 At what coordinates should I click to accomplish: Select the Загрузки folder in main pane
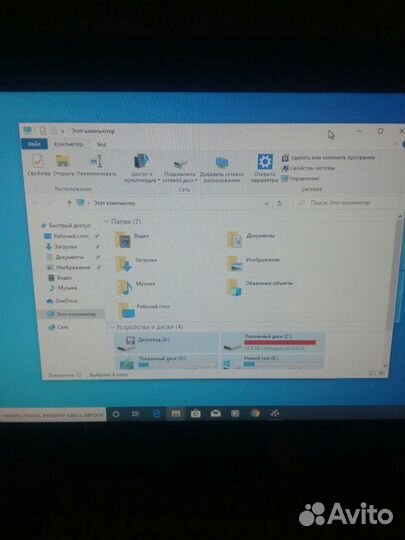(x=136, y=263)
